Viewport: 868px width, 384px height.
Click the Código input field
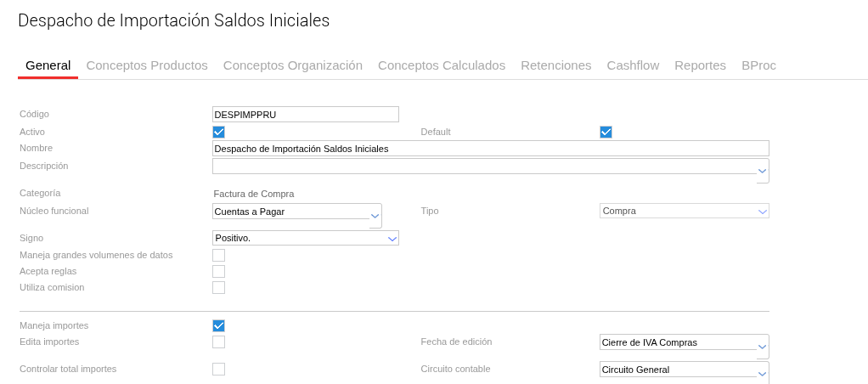point(305,114)
